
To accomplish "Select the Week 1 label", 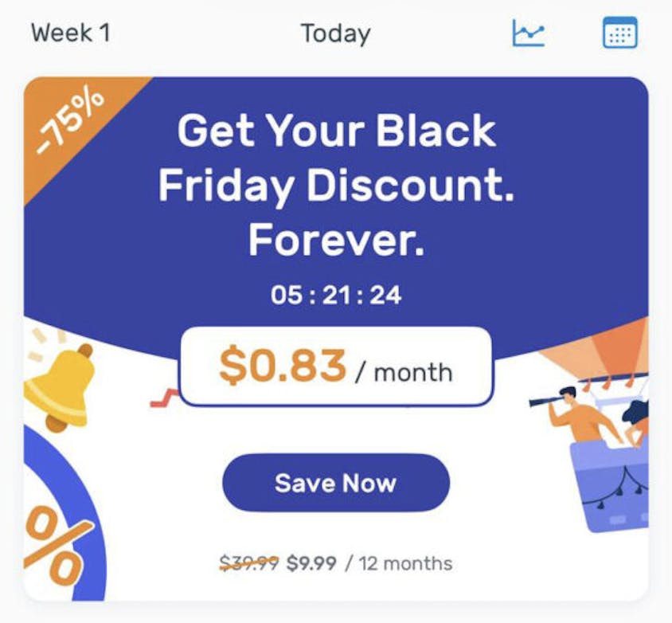I will pos(70,33).
